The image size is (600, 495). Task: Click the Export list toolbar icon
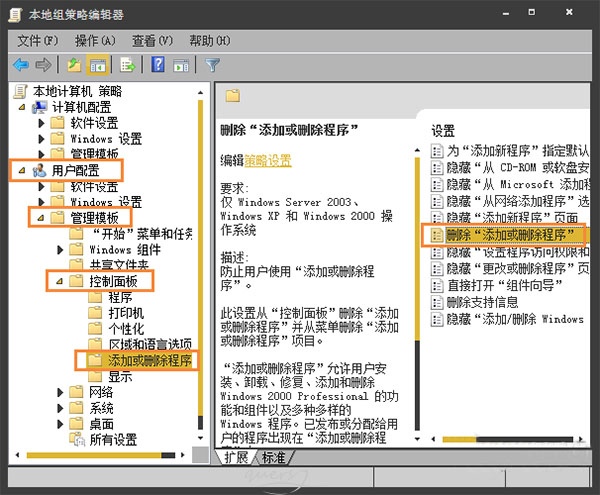(128, 65)
